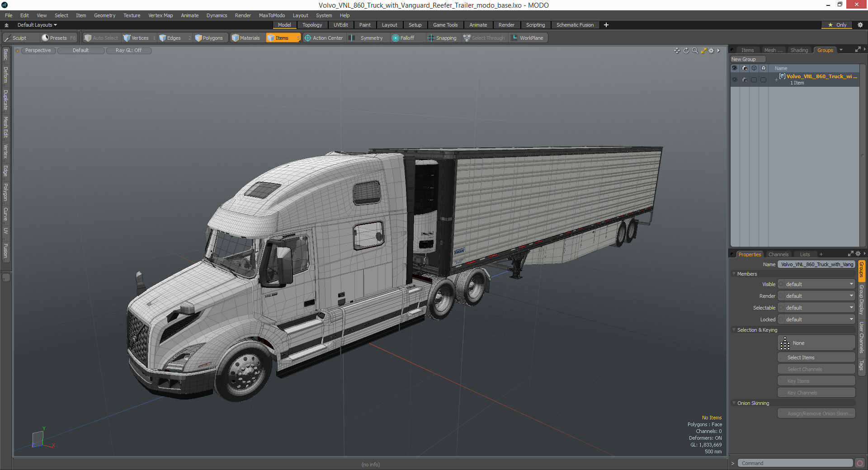
Task: Open the MaxToModo menu
Action: (272, 15)
